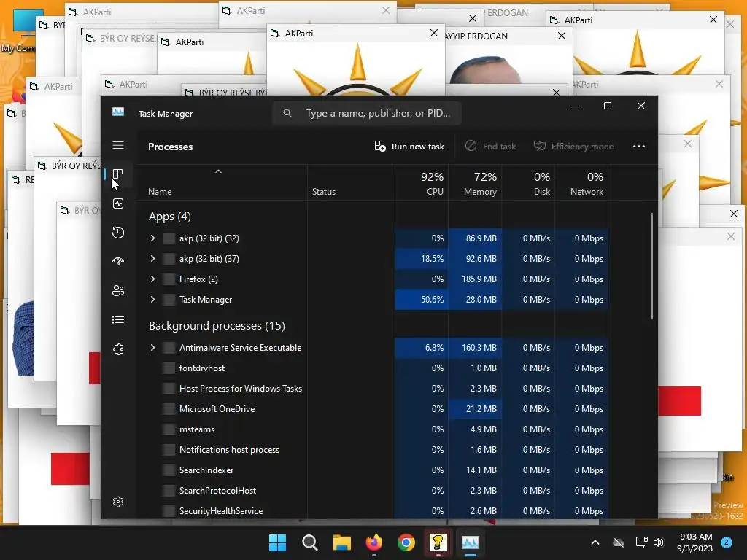Click the Task Manager taskbar icon

pos(471,542)
